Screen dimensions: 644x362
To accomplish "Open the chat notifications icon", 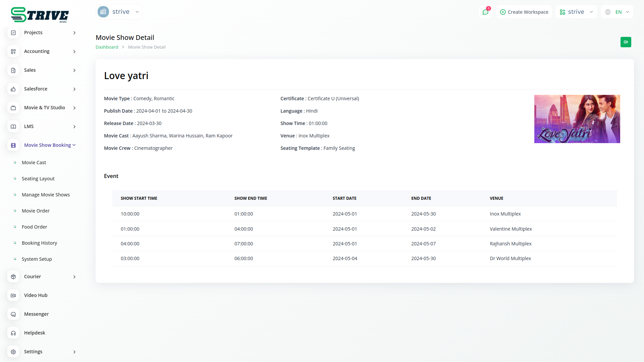I will (485, 12).
